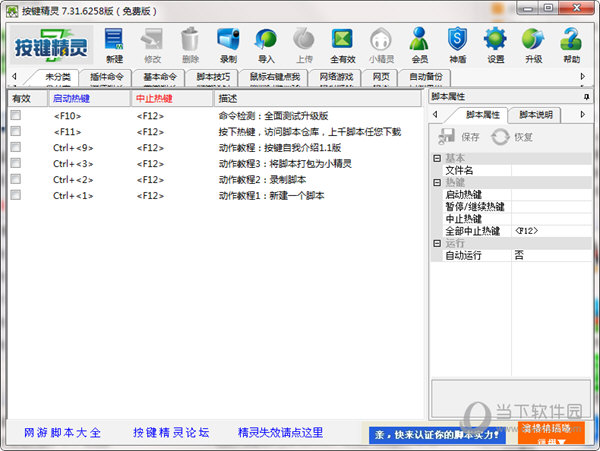The width and height of the screenshot is (600, 451).
Task: Select the 命令检测：全面测试升级版 row
Action: (215, 116)
